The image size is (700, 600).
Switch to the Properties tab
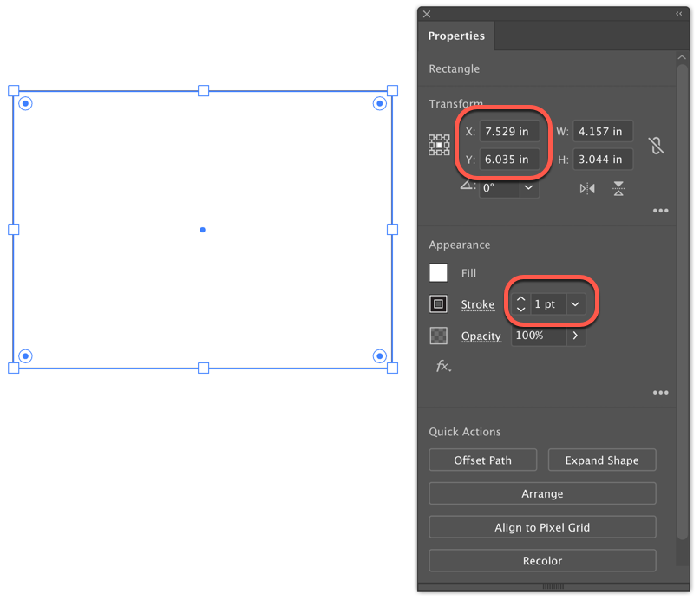click(456, 36)
